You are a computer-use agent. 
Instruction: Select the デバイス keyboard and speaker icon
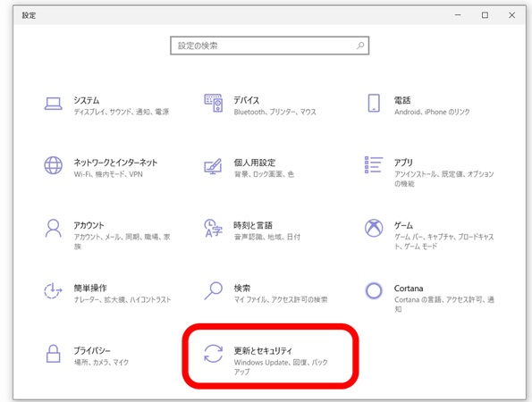point(214,103)
